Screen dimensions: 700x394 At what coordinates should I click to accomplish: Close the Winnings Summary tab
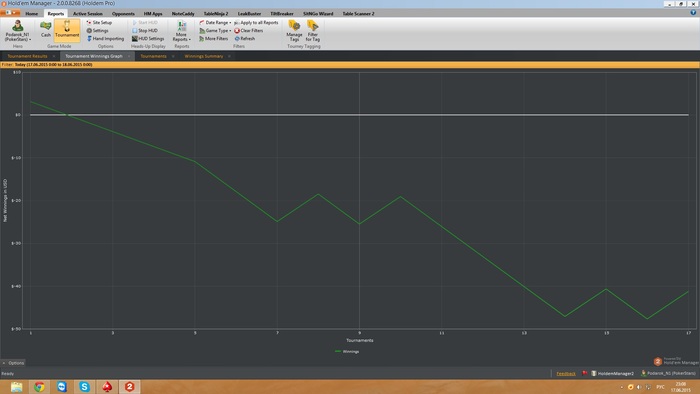(x=229, y=56)
